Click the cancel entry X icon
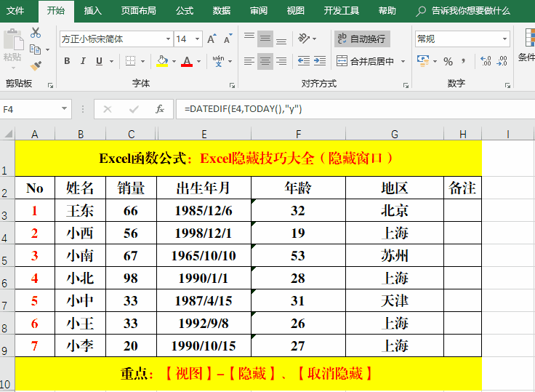This screenshot has height=392, width=535. pos(108,109)
